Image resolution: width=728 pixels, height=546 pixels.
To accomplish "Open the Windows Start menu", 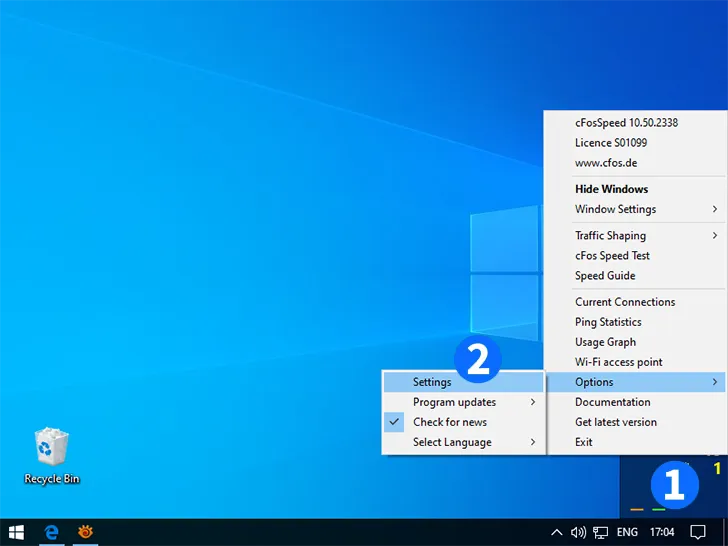I will tap(16, 532).
